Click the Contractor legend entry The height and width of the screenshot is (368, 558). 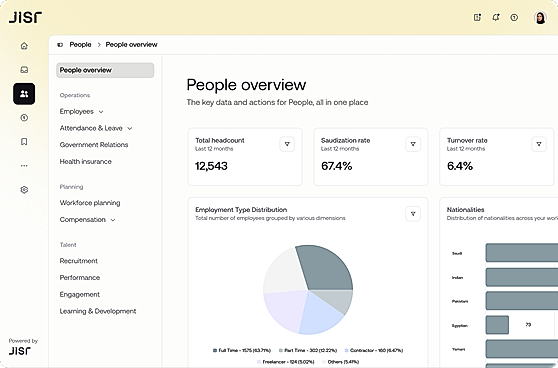click(374, 351)
